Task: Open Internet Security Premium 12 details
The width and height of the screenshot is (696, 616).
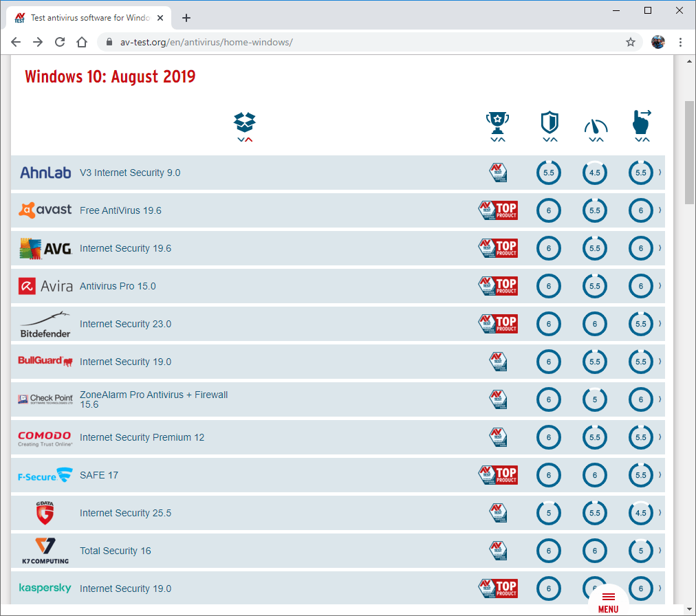Action: pyautogui.click(x=142, y=437)
